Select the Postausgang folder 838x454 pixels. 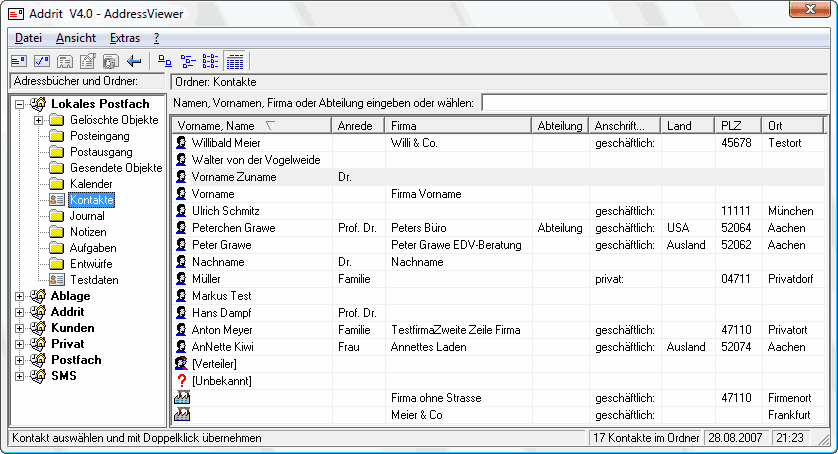pyautogui.click(x=101, y=152)
